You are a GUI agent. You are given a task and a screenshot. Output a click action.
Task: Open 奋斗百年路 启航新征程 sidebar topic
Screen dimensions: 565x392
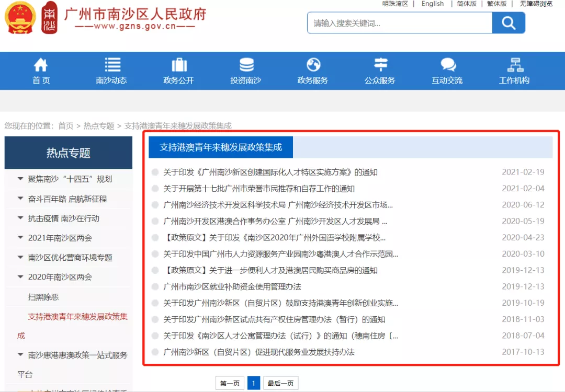67,199
